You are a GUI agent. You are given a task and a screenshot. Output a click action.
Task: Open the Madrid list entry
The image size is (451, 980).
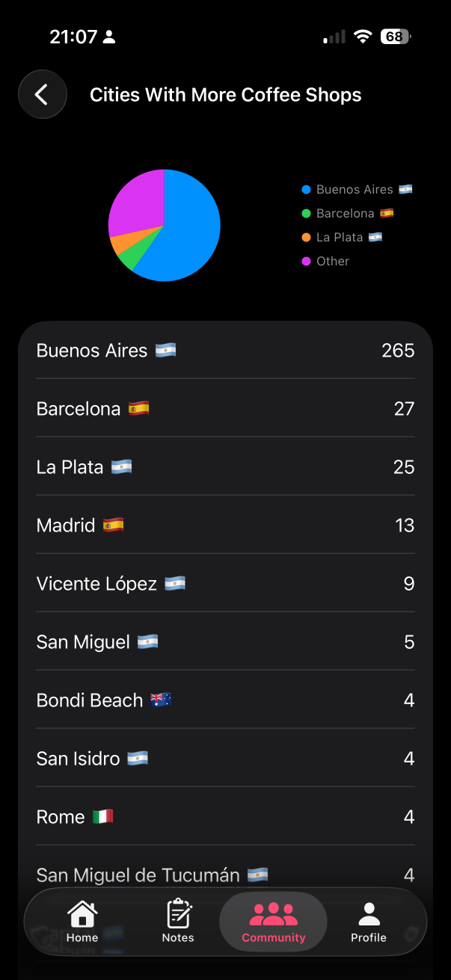(225, 526)
